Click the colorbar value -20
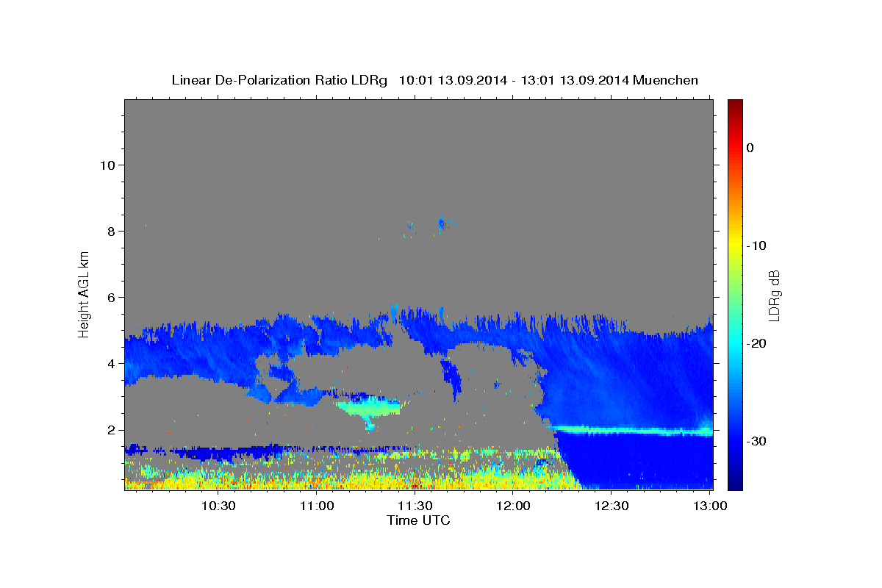882x588 pixels. pyautogui.click(x=756, y=343)
